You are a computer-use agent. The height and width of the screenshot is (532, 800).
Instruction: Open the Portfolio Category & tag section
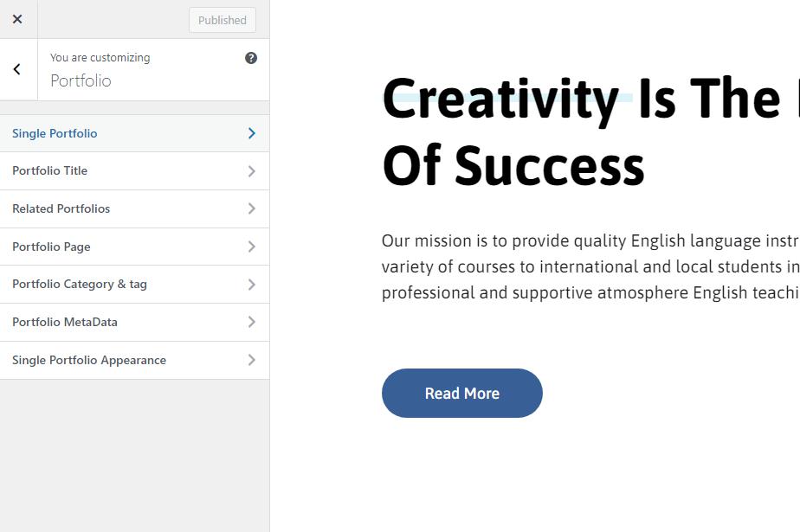[x=135, y=285]
